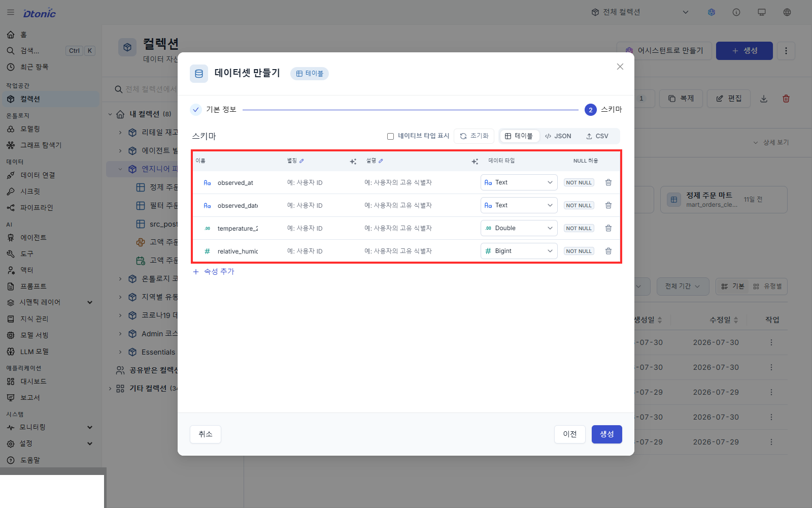The height and width of the screenshot is (508, 812).
Task: Toggle NOT NULL for observed_date row
Action: (579, 205)
